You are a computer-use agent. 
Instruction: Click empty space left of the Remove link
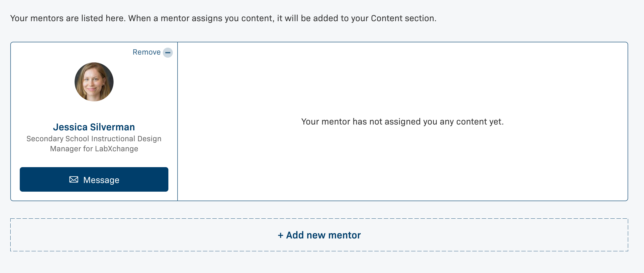point(70,52)
